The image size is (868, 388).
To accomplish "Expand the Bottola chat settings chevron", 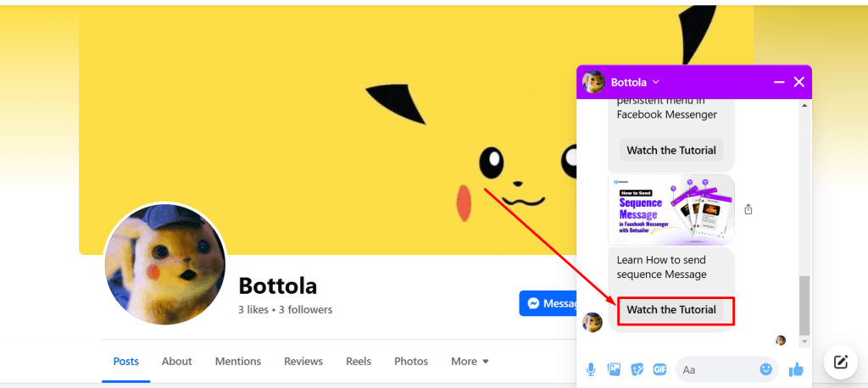I will pyautogui.click(x=656, y=82).
